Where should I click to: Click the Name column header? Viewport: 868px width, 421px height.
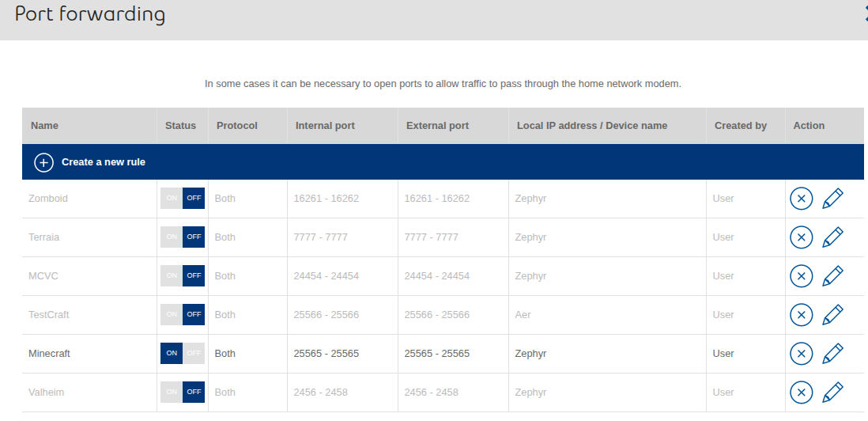click(45, 126)
